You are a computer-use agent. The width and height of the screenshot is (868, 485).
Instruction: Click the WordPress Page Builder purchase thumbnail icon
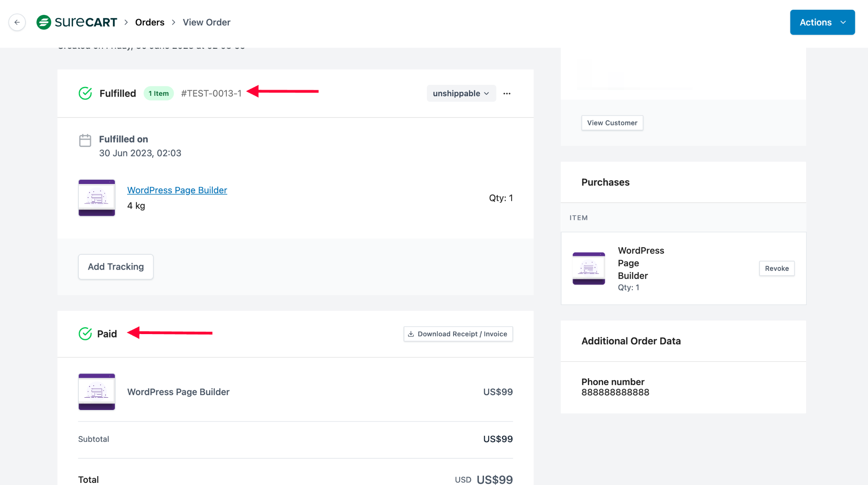pos(588,268)
